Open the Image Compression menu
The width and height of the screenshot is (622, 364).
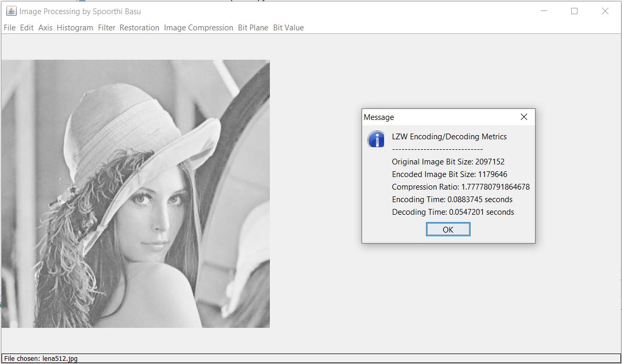coord(199,28)
